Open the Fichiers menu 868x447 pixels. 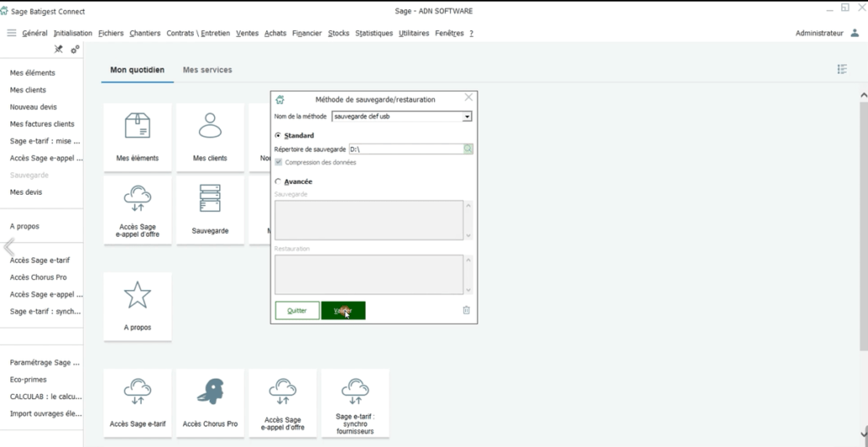(x=110, y=33)
